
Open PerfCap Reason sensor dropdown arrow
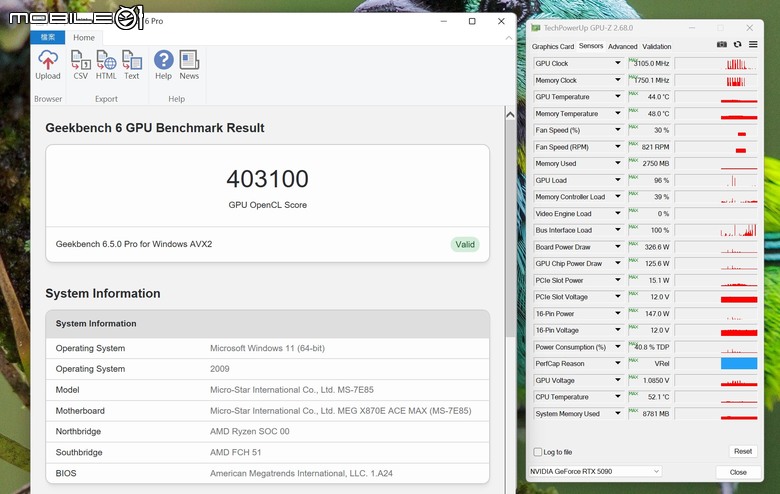pyautogui.click(x=618, y=363)
